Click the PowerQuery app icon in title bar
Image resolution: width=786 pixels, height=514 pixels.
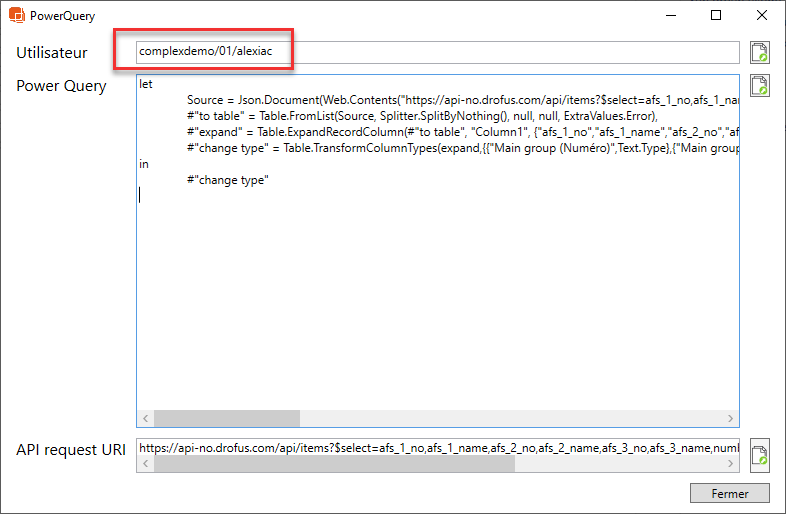click(x=17, y=16)
